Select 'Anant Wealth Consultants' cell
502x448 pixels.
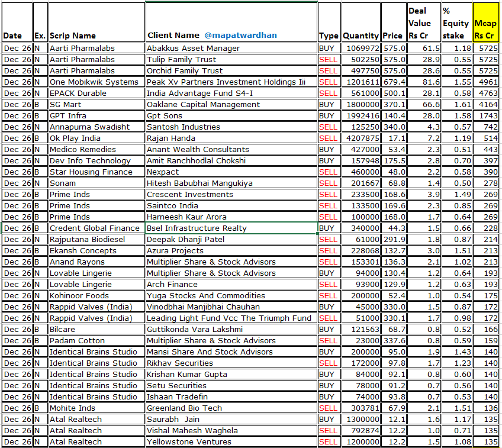point(231,149)
